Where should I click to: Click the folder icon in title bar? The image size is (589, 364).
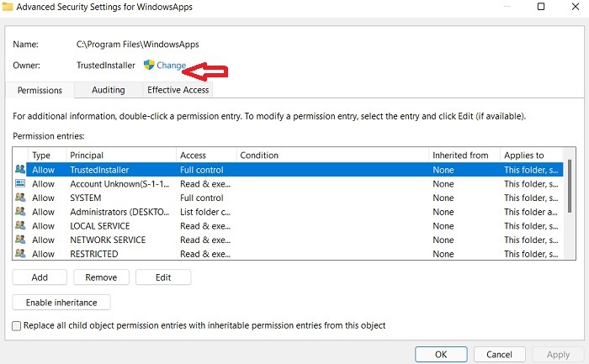8,7
